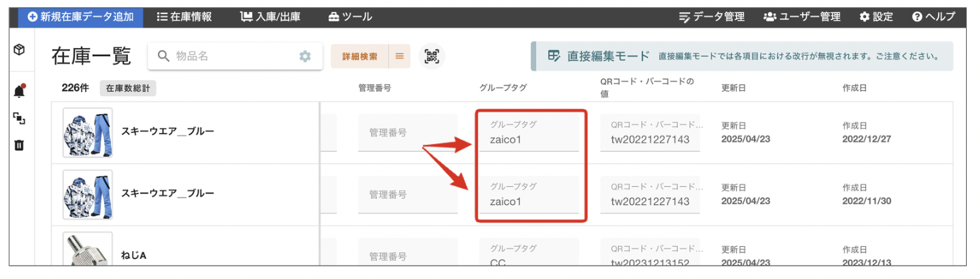Image resolution: width=980 pixels, height=279 pixels.
Task: Click the 2022/12/27 creation date
Action: (x=867, y=139)
